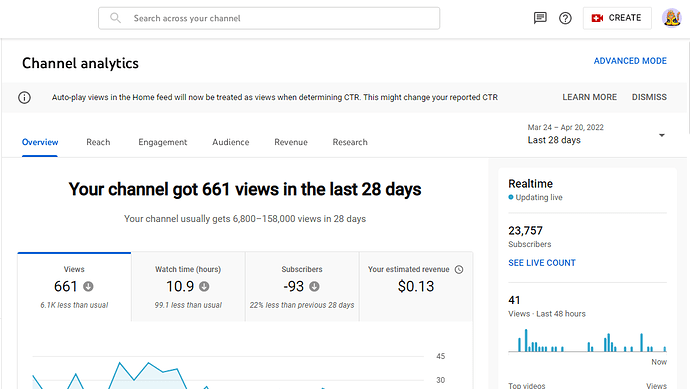
Task: Open the Audience tab
Action: pos(231,142)
